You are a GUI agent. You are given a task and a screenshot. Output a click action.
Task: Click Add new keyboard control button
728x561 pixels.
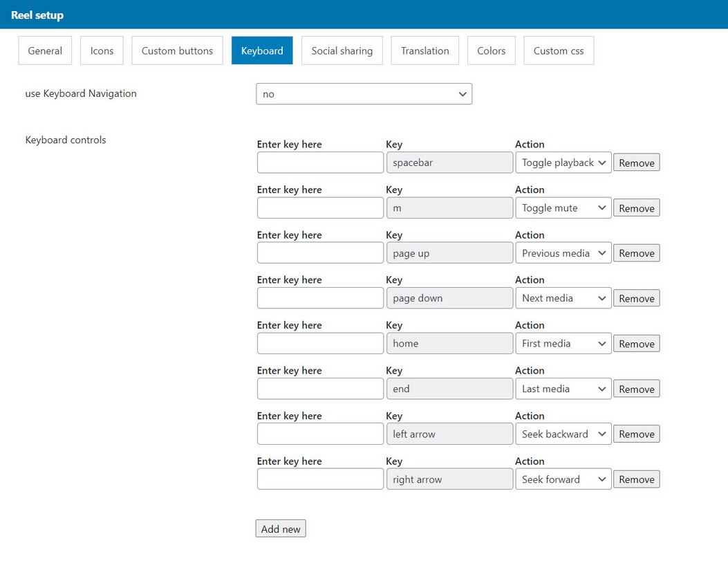point(281,529)
